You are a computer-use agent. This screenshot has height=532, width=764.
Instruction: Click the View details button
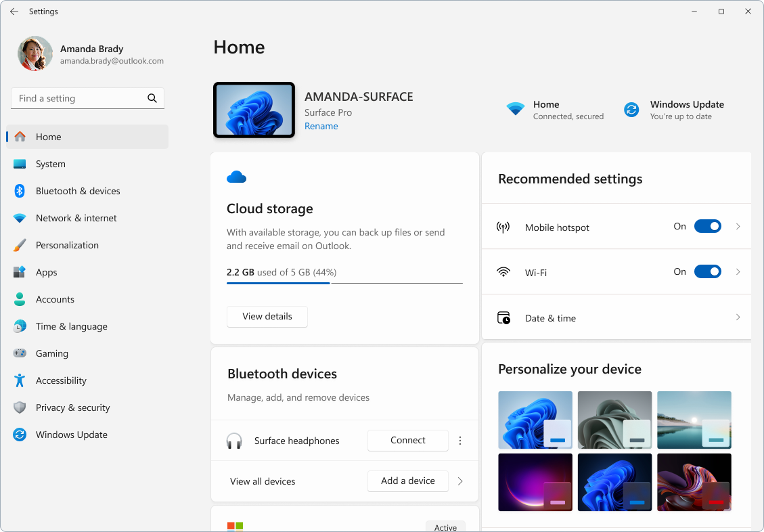click(x=267, y=317)
